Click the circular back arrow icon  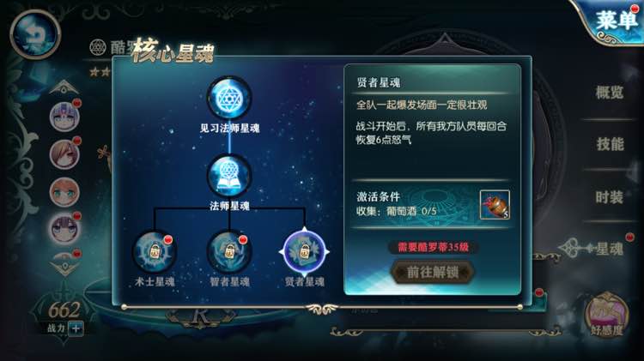coord(35,34)
